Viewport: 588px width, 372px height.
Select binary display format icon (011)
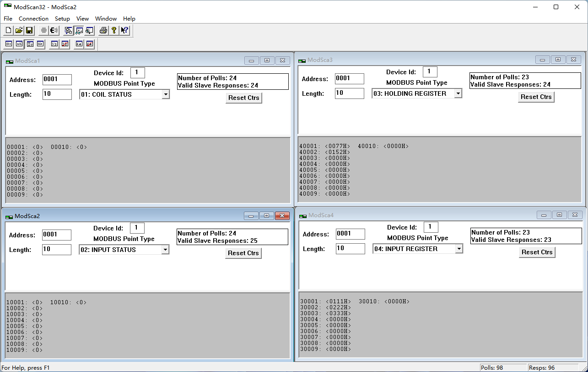[x=9, y=44]
